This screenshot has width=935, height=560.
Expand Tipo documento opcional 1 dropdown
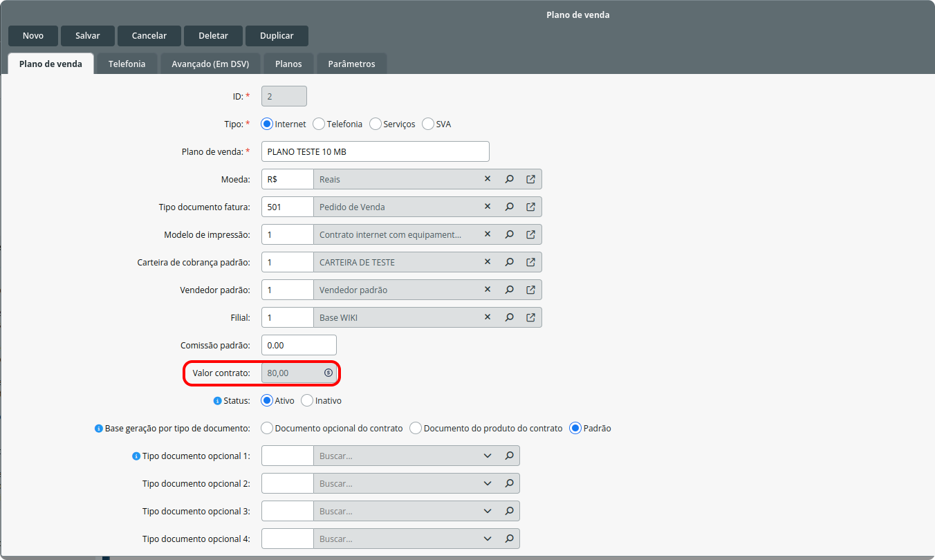click(x=488, y=456)
